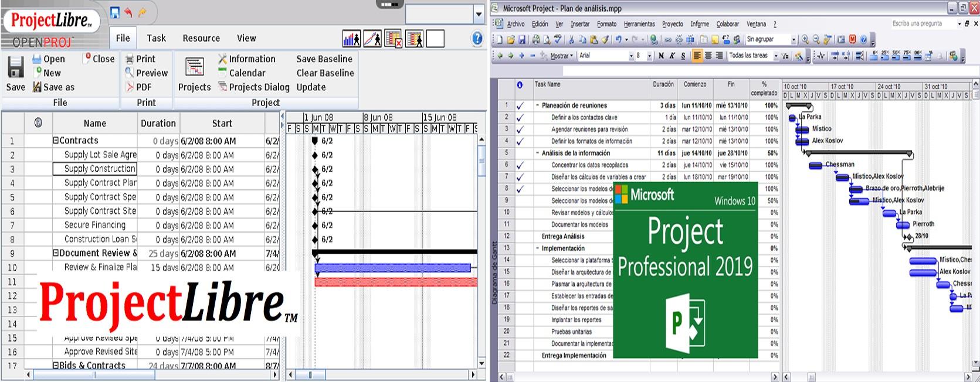Mark task 50% complete

tap(896, 56)
